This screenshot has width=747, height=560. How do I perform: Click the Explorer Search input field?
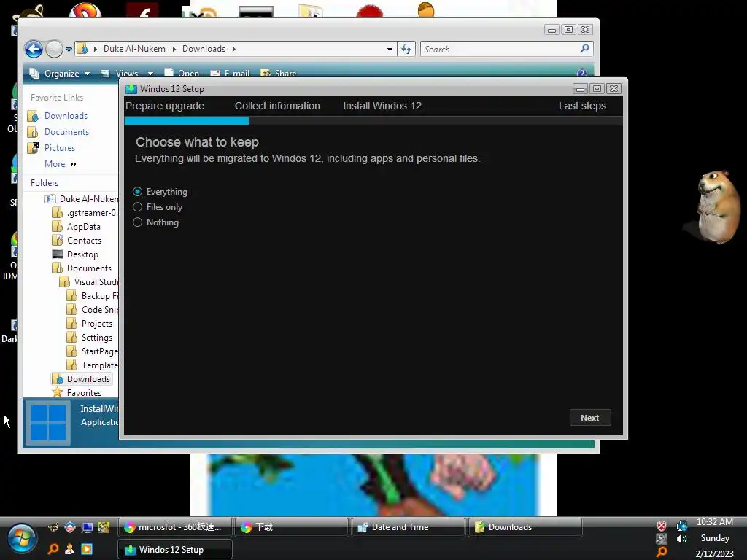(499, 49)
